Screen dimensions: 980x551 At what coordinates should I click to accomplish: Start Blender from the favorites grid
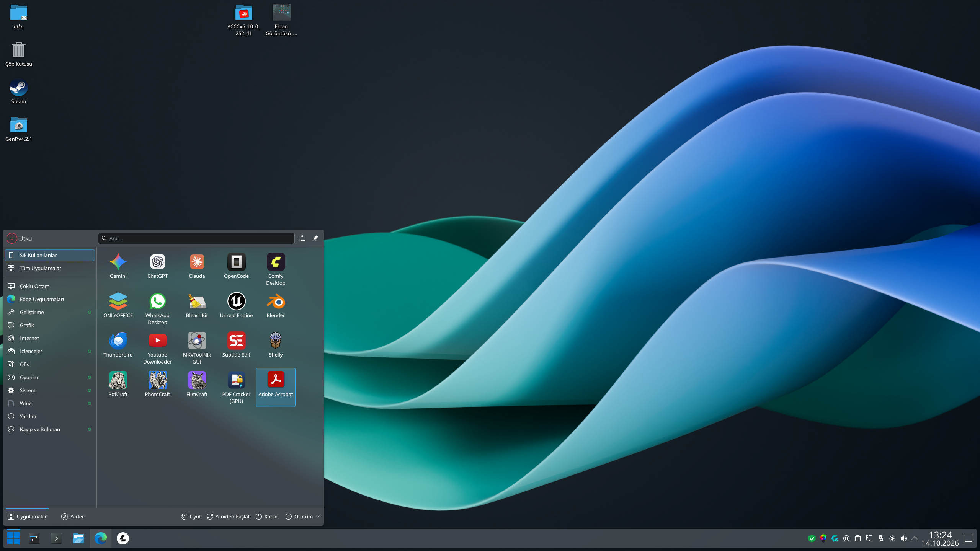pos(276,305)
